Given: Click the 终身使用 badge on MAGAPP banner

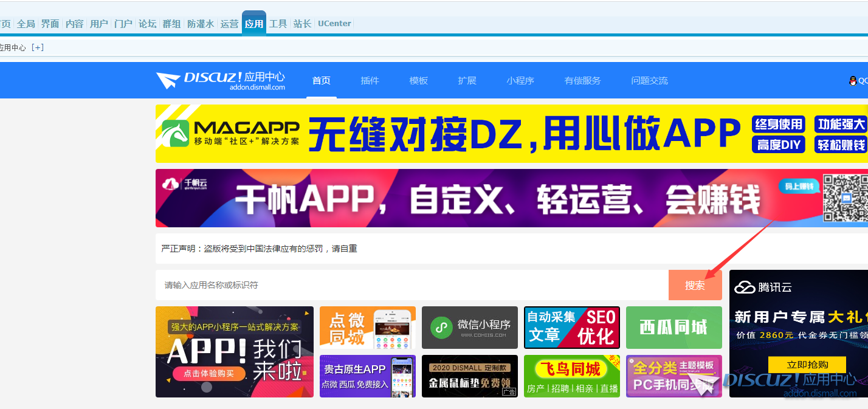Looking at the screenshot, I should pyautogui.click(x=779, y=125).
